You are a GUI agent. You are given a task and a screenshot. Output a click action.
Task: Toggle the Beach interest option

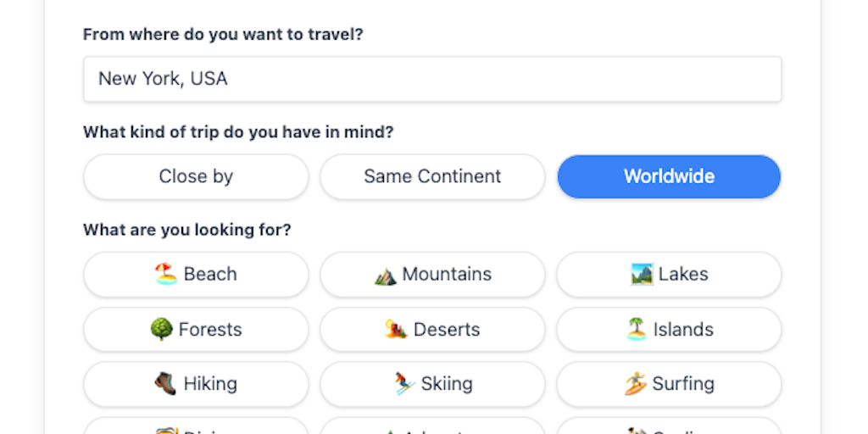click(196, 275)
